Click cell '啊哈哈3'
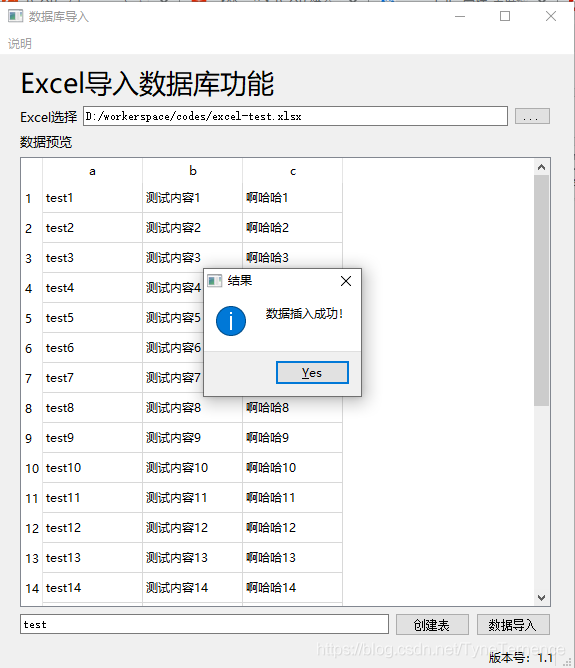This screenshot has height=668, width=575. coord(293,256)
